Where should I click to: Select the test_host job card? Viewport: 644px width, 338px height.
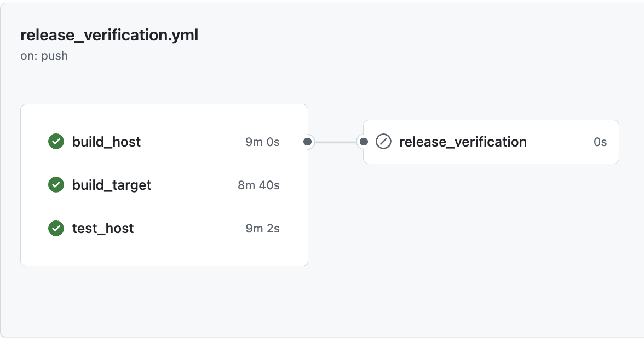[x=103, y=228]
